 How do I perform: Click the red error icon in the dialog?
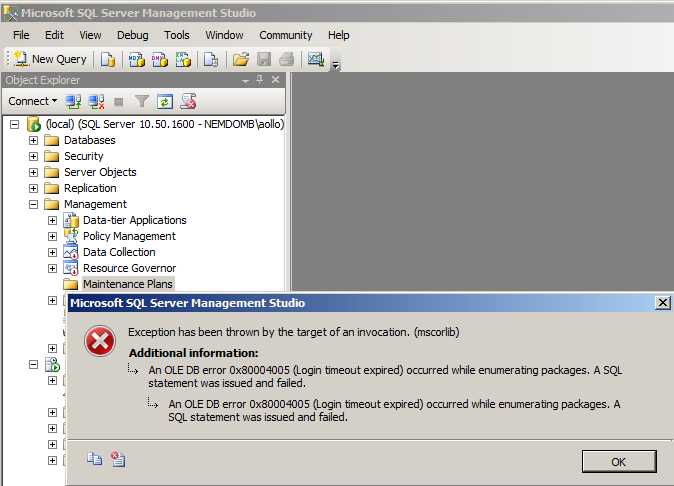(100, 341)
